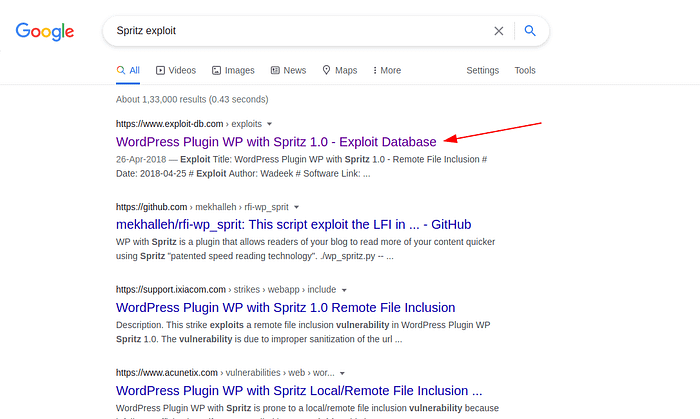
Task: Expand the More options menu
Action: click(x=387, y=70)
